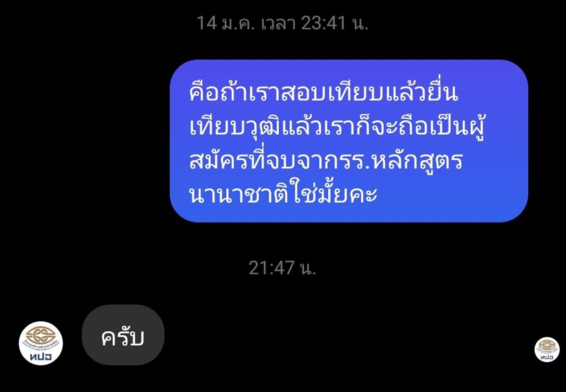Click the golden emblem inside left avatar
566x392 pixels.
(41, 335)
